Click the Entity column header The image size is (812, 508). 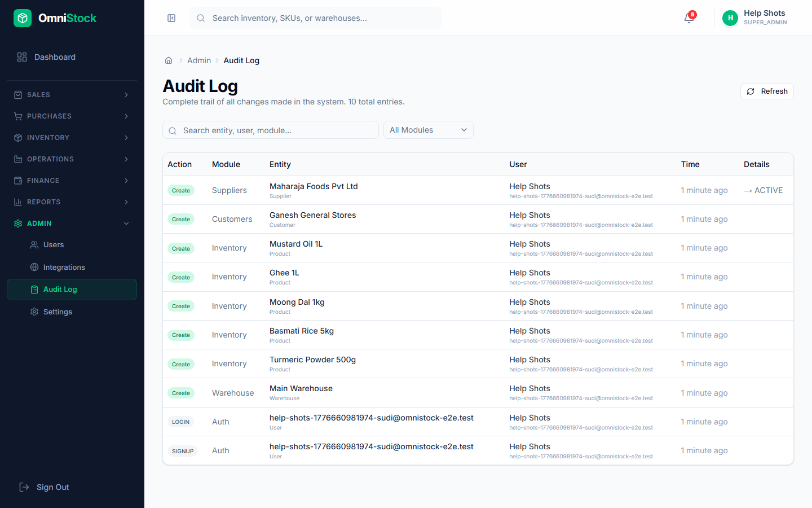coord(280,164)
